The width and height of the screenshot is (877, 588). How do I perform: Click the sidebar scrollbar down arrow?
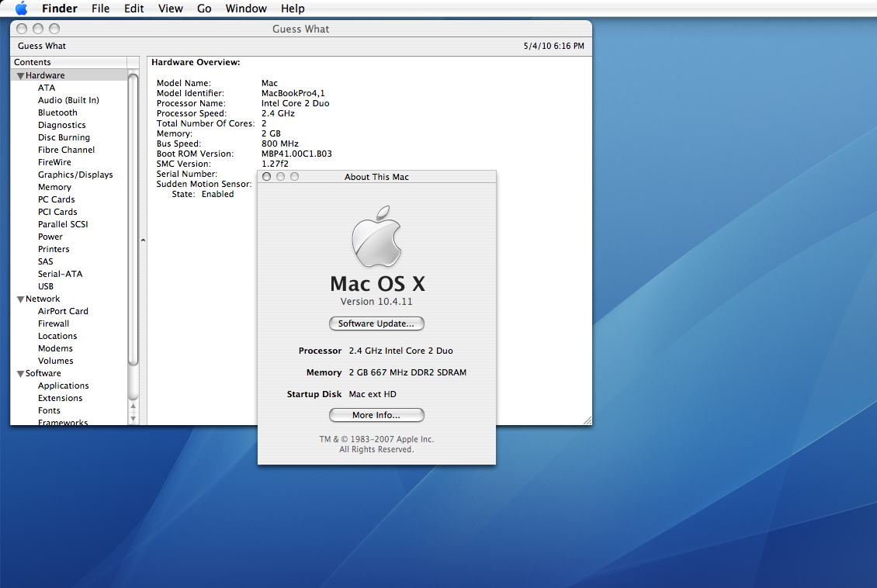coord(133,418)
